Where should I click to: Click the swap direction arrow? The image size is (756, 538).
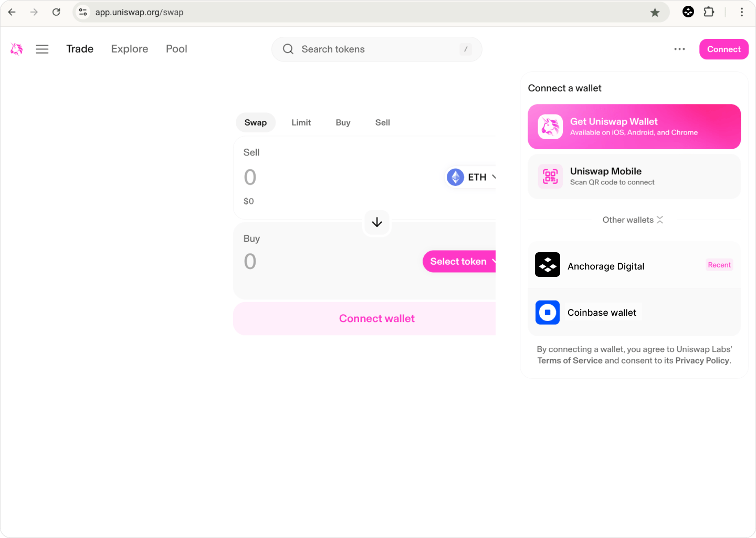pos(377,222)
